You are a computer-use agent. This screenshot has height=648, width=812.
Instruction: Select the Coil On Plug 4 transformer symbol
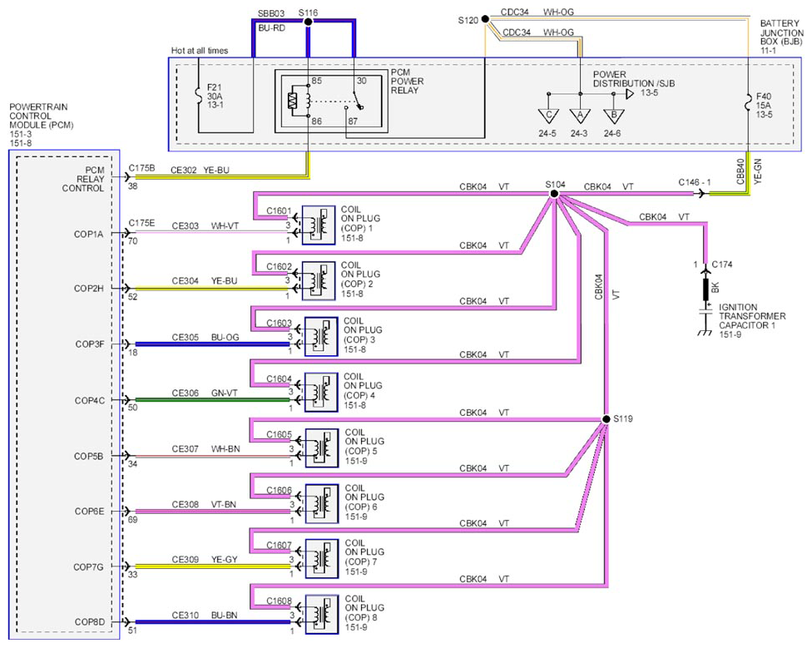321,393
